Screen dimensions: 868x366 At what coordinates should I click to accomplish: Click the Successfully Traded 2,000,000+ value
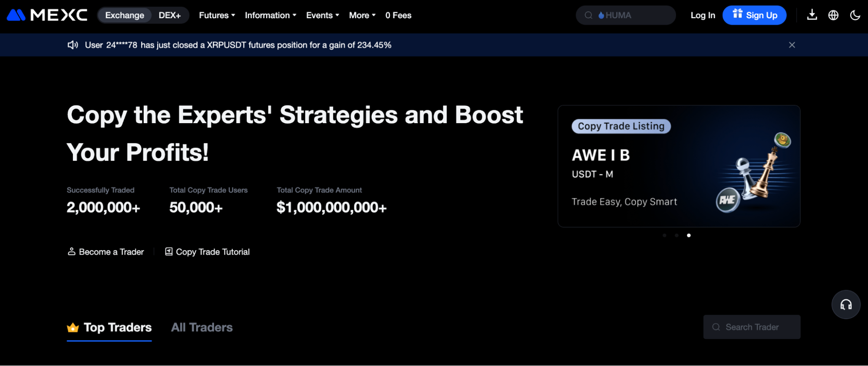coord(103,208)
